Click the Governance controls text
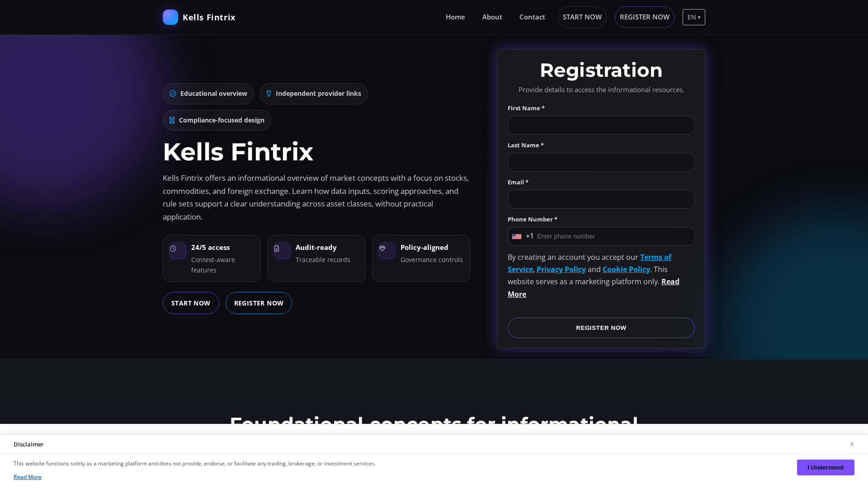Screen dimensions: 868x488 pos(432,260)
